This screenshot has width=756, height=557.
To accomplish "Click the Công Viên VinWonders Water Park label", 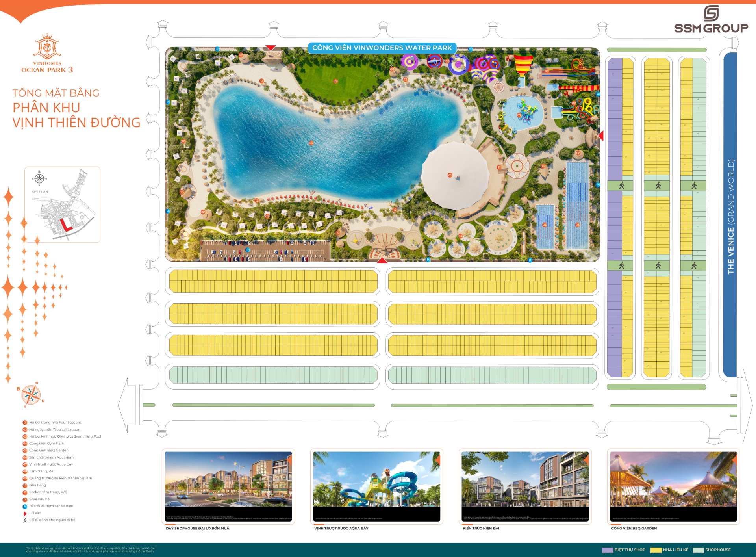I will [x=382, y=48].
